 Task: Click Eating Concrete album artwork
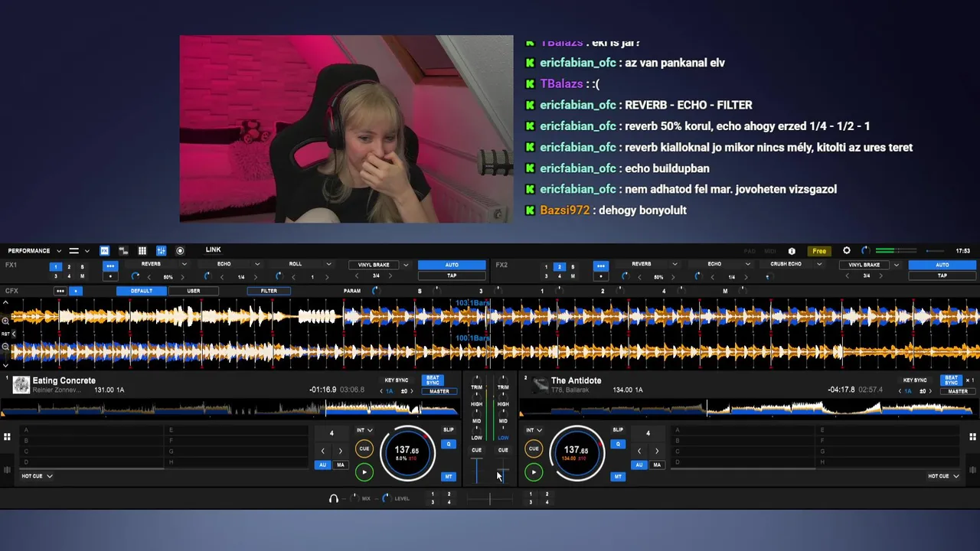[21, 385]
